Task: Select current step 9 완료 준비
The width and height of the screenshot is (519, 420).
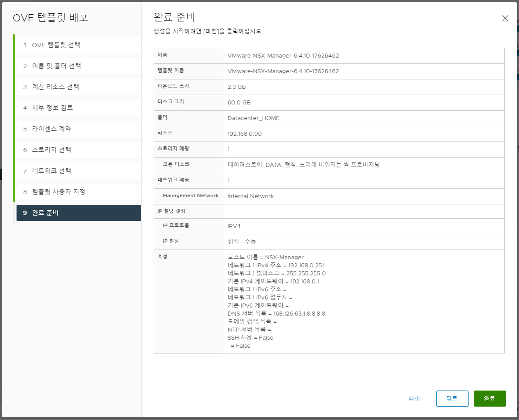Action: (79, 213)
